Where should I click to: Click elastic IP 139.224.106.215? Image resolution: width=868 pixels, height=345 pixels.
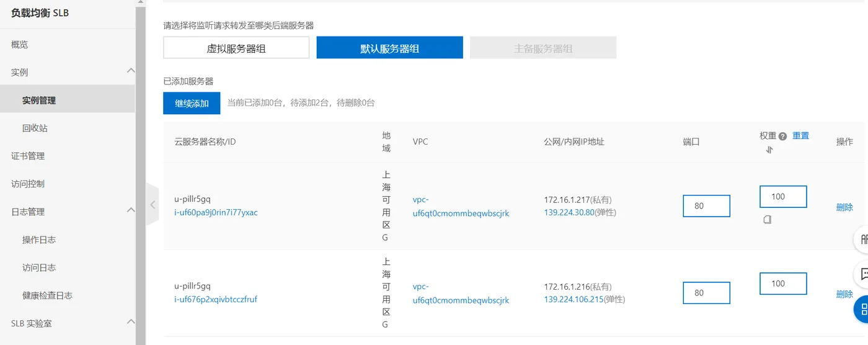[573, 299]
